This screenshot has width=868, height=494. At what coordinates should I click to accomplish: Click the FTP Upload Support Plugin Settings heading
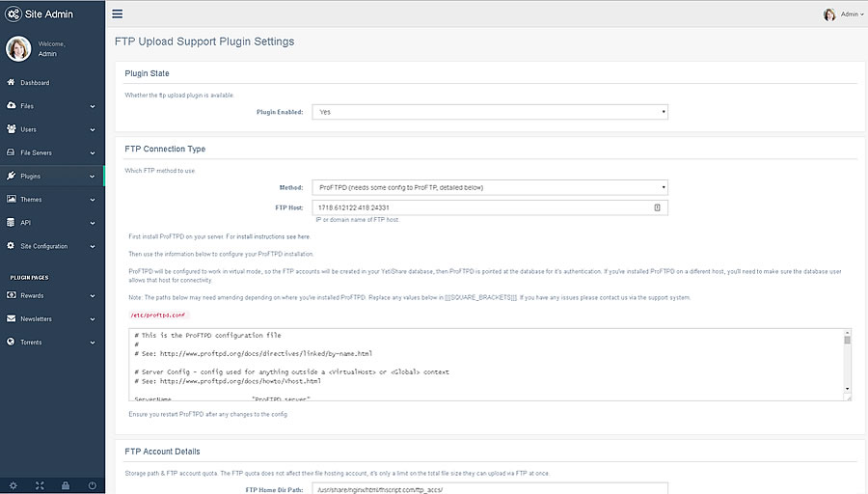coord(204,41)
